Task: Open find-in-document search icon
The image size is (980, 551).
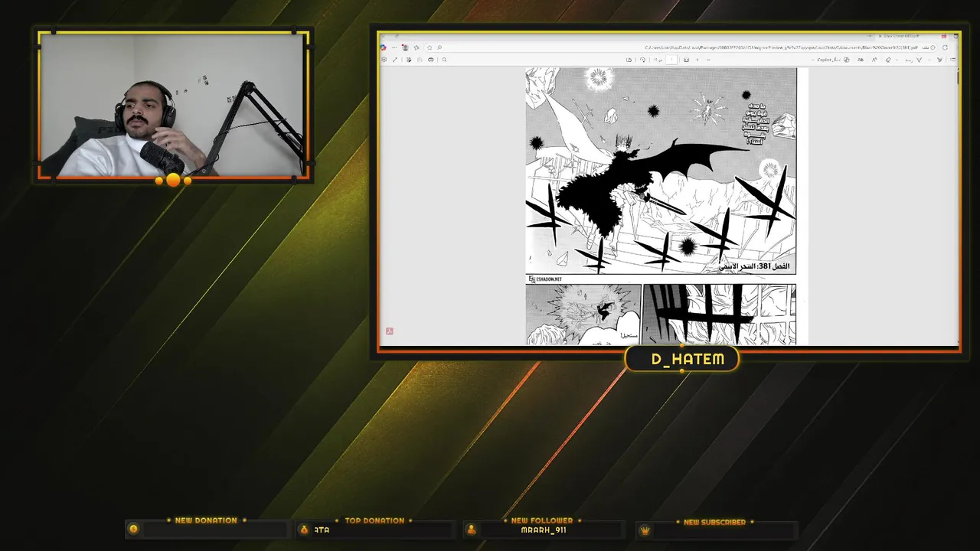Action: click(444, 60)
